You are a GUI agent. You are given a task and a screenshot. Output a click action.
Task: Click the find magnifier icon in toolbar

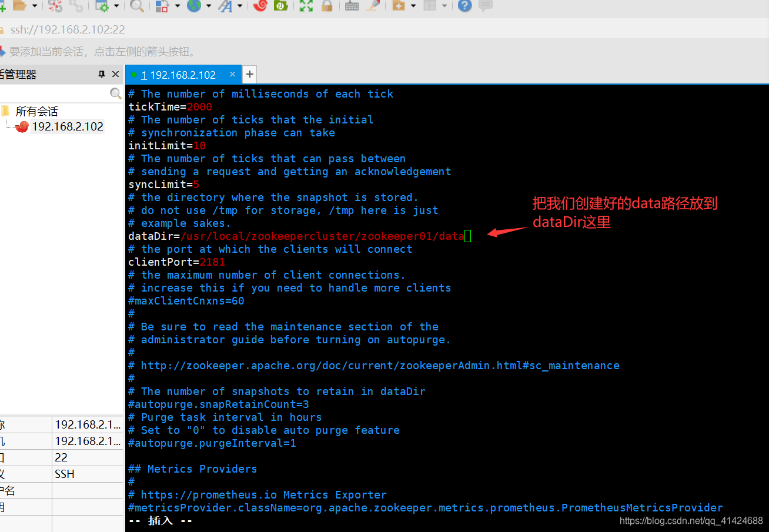pos(137,6)
